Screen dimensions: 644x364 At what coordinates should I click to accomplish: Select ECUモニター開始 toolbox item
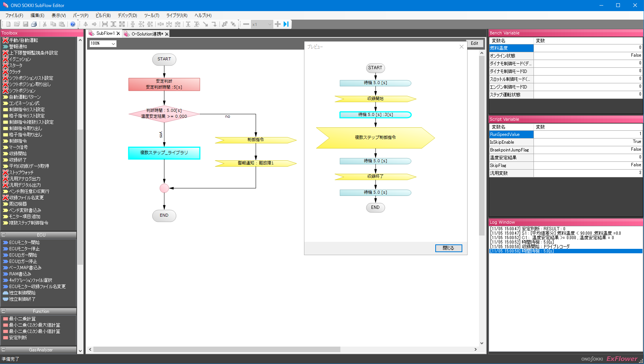[x=24, y=242]
